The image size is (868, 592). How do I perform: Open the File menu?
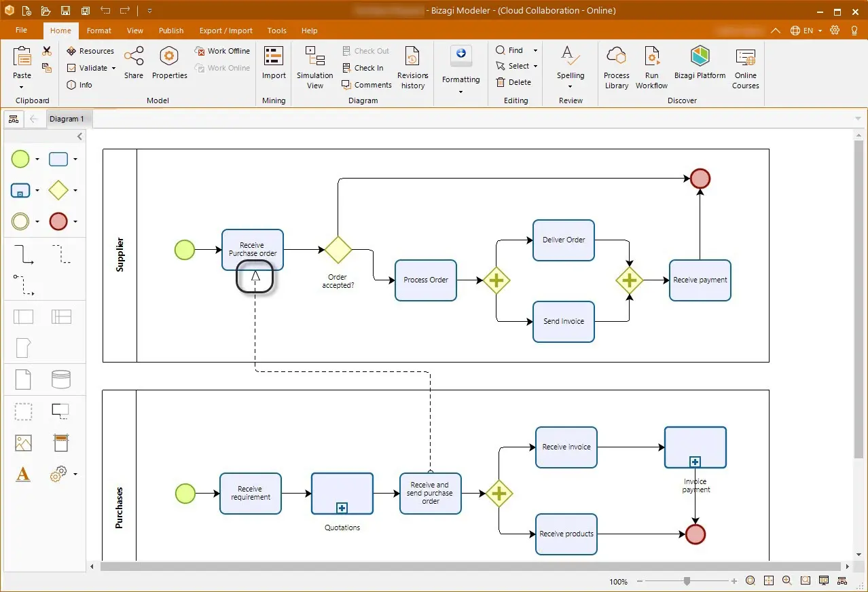click(x=21, y=31)
